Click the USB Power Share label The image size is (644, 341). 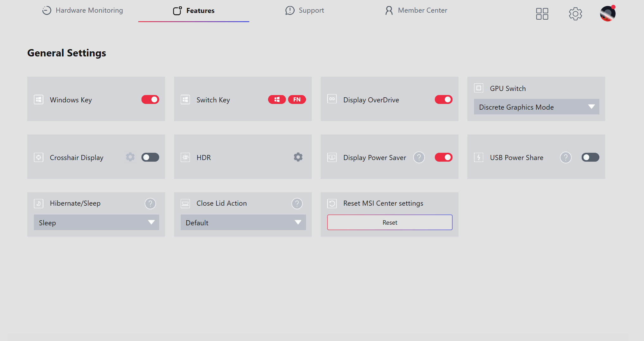click(x=516, y=158)
